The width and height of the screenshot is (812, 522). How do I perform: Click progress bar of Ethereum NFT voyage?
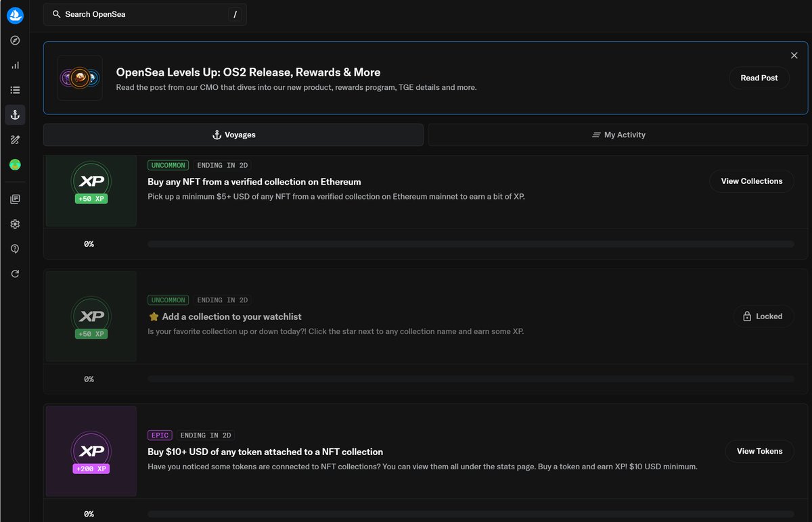(471, 244)
